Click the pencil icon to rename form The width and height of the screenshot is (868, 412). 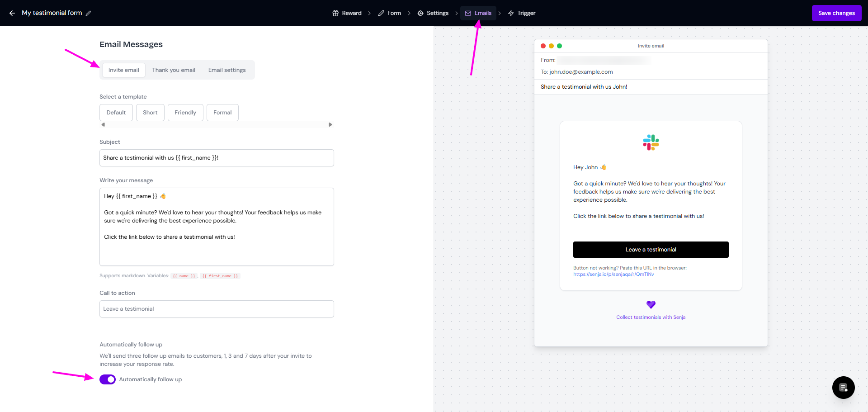[89, 13]
